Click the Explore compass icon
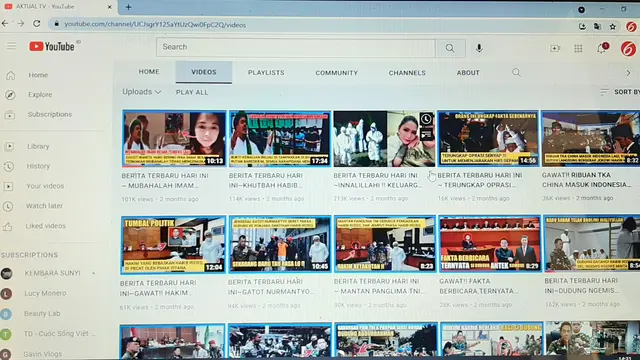 pos(10,95)
